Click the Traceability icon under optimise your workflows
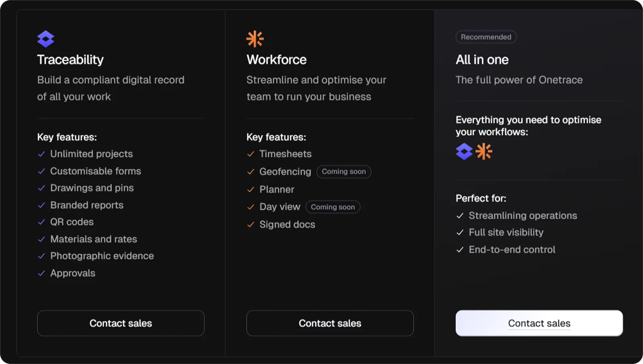The image size is (643, 364). click(464, 151)
